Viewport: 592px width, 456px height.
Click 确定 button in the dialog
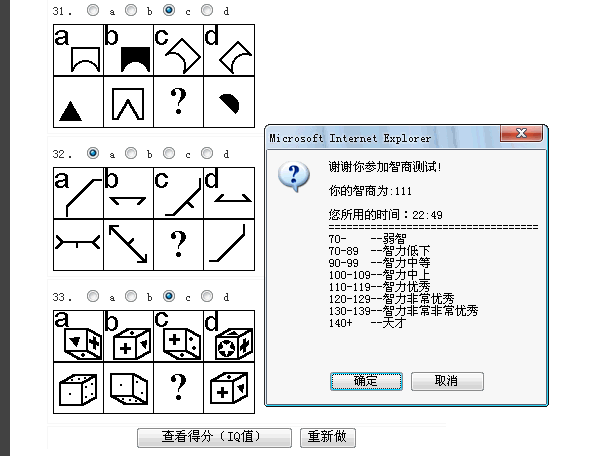click(x=366, y=381)
